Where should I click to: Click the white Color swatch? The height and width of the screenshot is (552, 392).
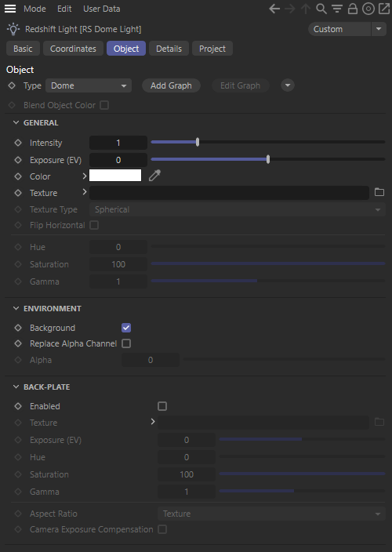click(x=115, y=176)
